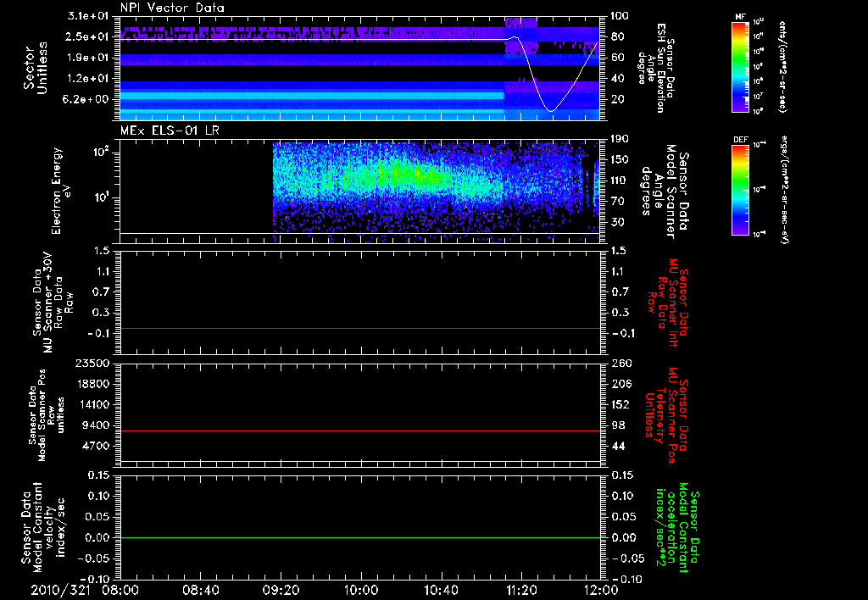This screenshot has width=868, height=600.
Task: Click the 190 scanner angle tick
Action: [x=620, y=139]
